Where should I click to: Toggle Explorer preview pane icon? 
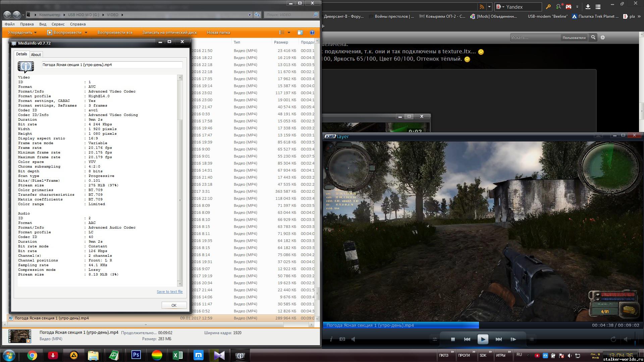click(300, 33)
